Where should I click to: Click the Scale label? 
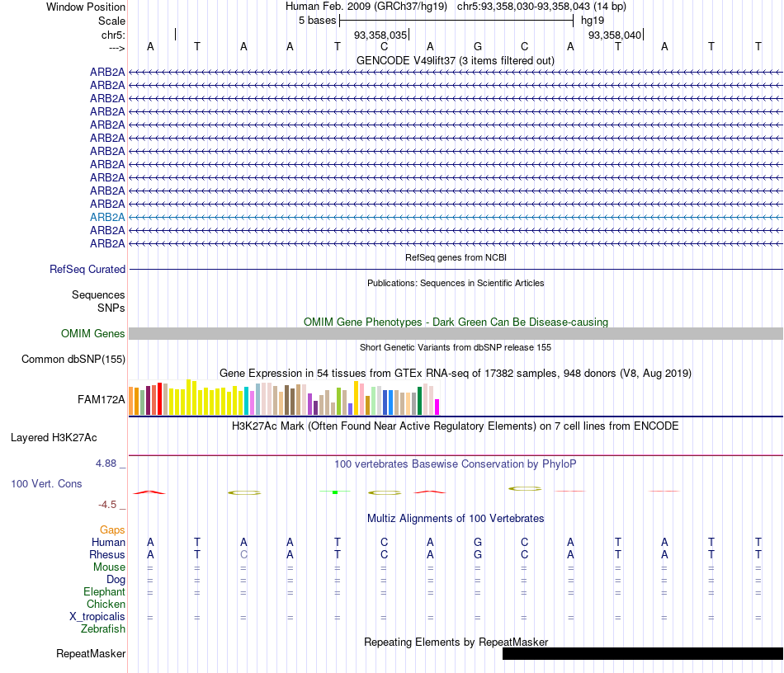click(111, 21)
